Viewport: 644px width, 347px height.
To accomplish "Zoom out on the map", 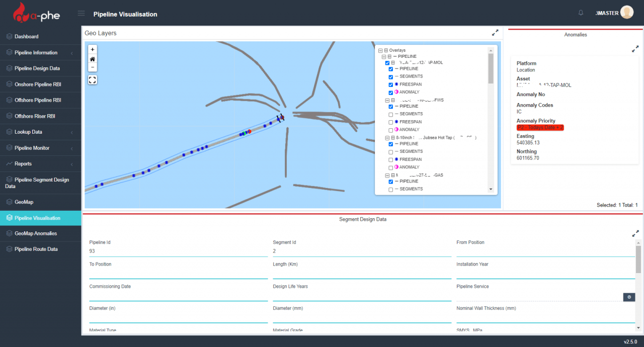I will pyautogui.click(x=92, y=68).
